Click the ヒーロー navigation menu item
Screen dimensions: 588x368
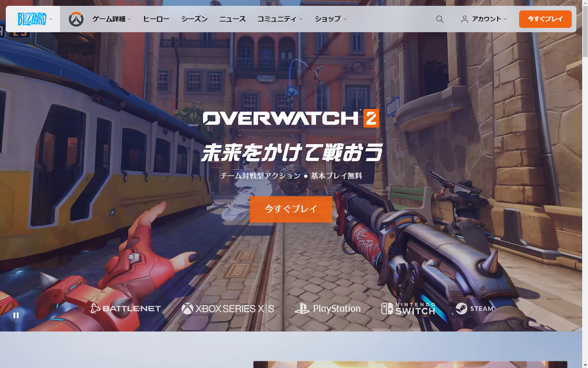point(156,19)
